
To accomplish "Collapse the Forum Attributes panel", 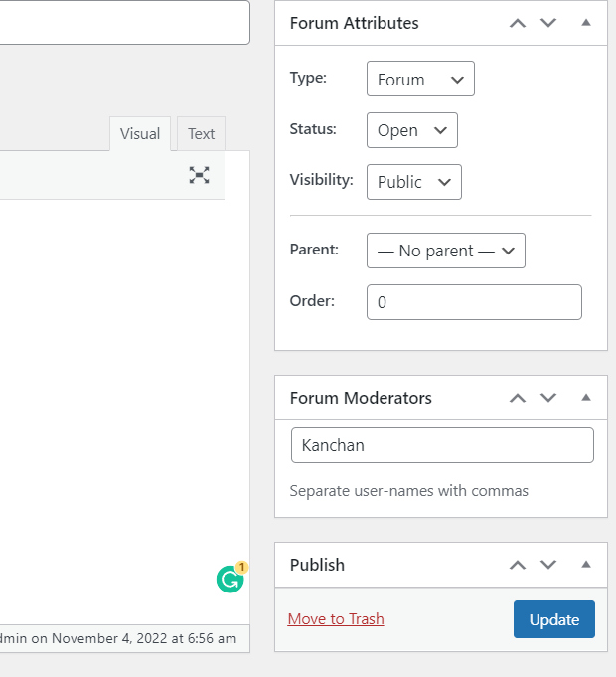I will tap(586, 23).
